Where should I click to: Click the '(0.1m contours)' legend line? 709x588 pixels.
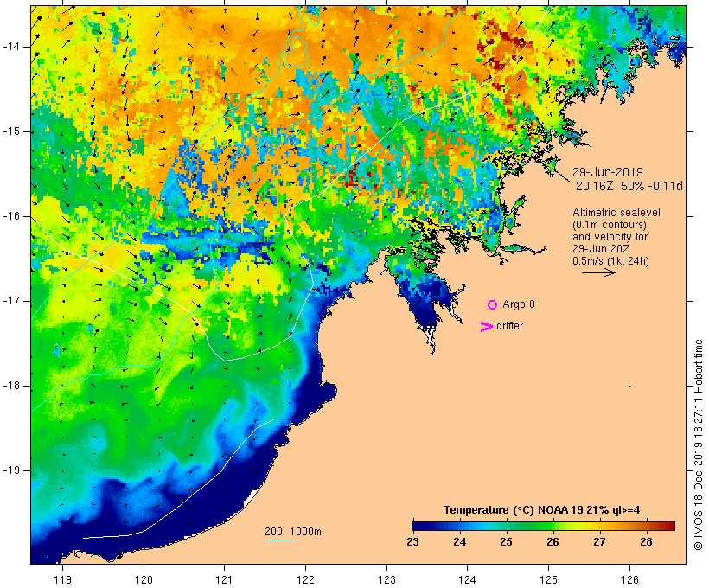[610, 225]
